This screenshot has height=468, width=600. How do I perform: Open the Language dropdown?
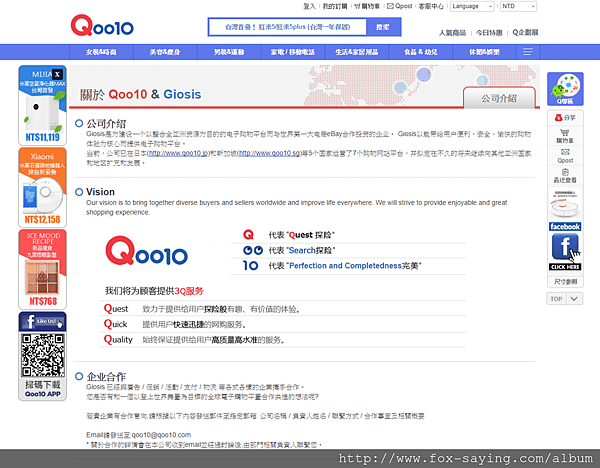[472, 6]
